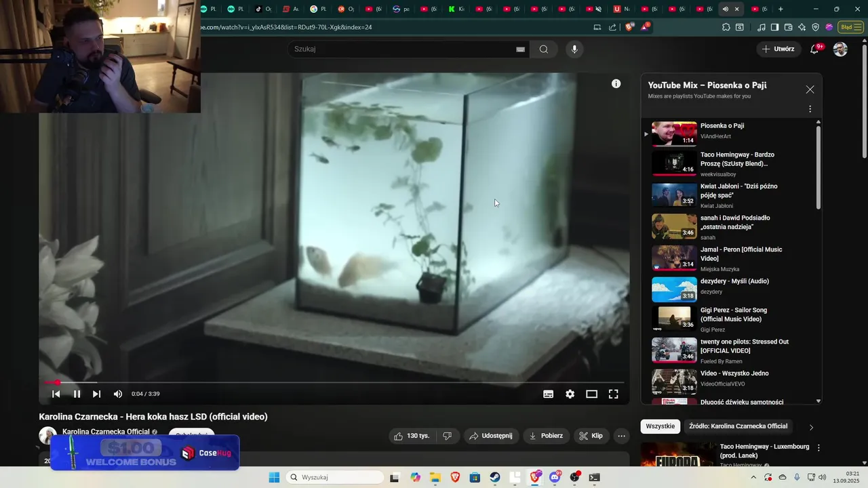Toggle subtitles in the video player
This screenshot has height=488, width=868.
coord(548,394)
